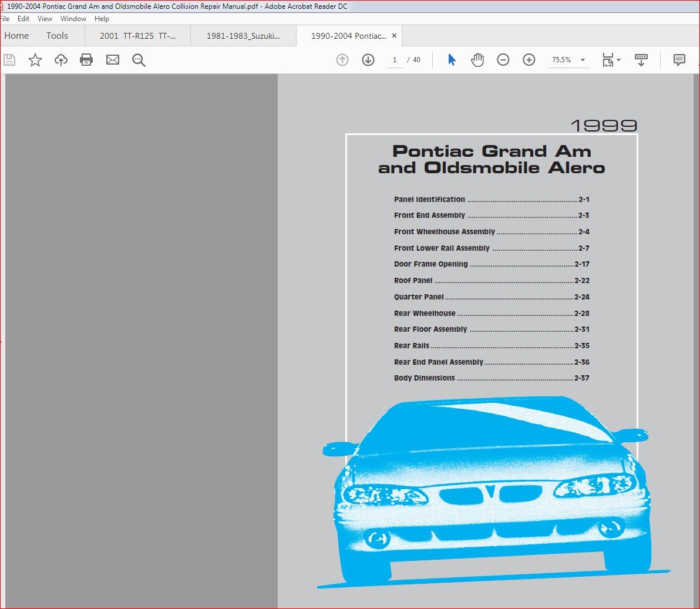Click the Door Frame Opening entry
Viewport: 700px width, 609px height.
(x=492, y=264)
